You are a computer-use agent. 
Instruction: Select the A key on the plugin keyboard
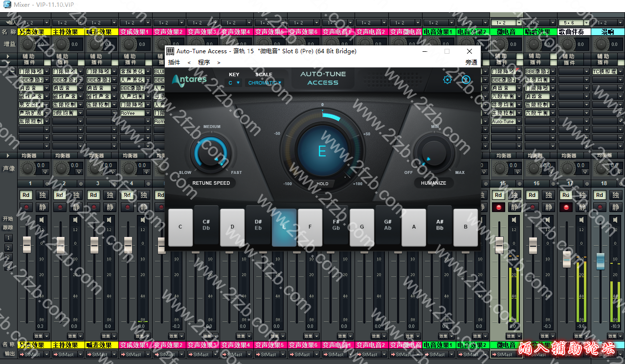click(414, 227)
